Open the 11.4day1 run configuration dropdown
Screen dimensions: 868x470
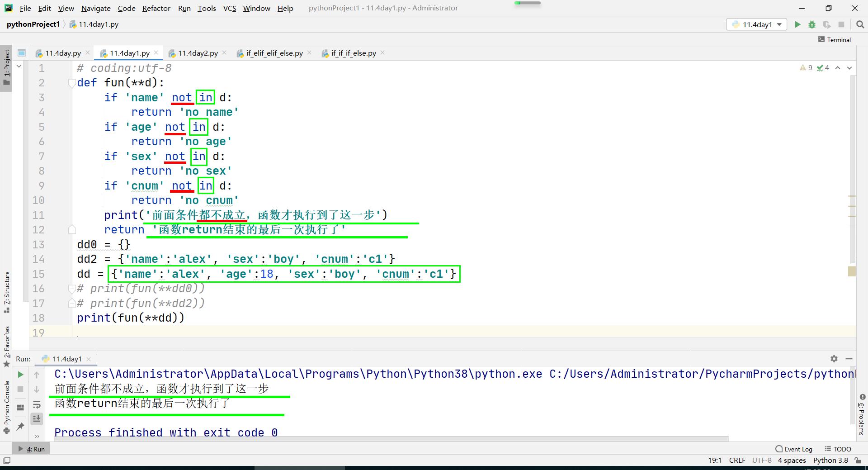click(x=757, y=24)
